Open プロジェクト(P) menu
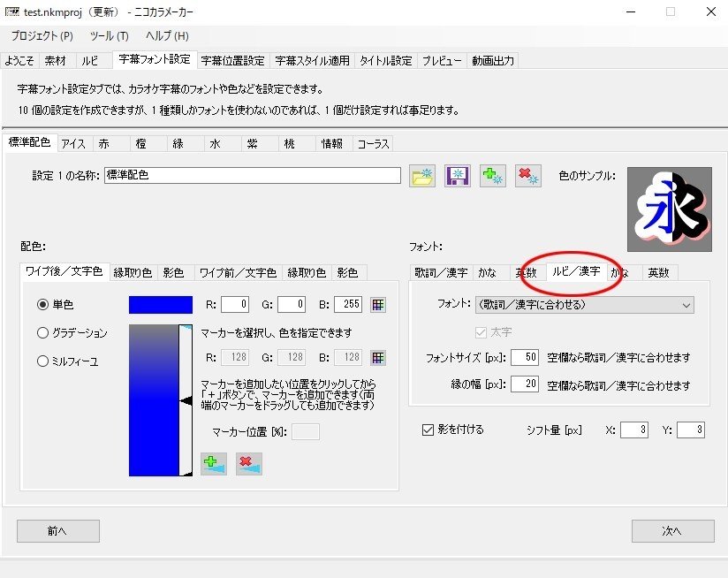This screenshot has width=728, height=578. [42, 35]
